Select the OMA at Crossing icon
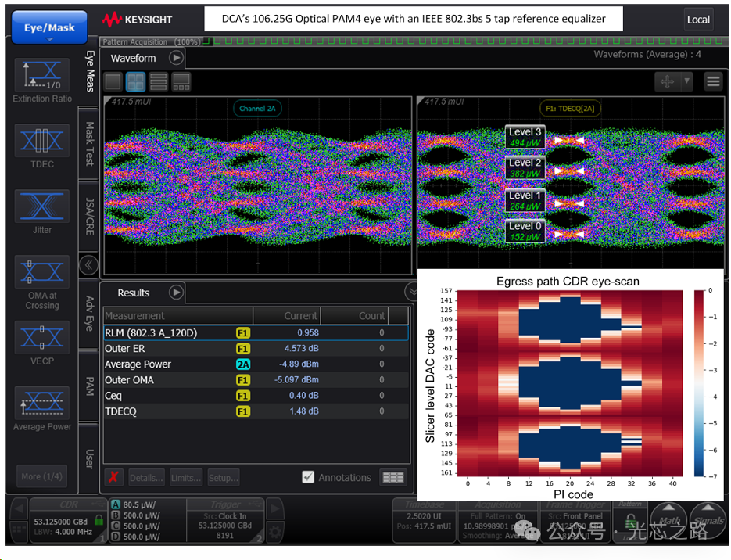 pyautogui.click(x=41, y=272)
